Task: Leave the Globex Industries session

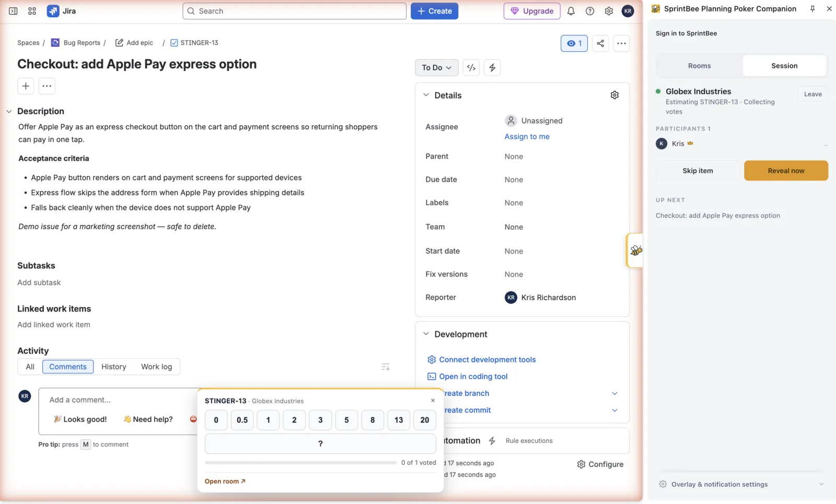Action: pos(812,94)
